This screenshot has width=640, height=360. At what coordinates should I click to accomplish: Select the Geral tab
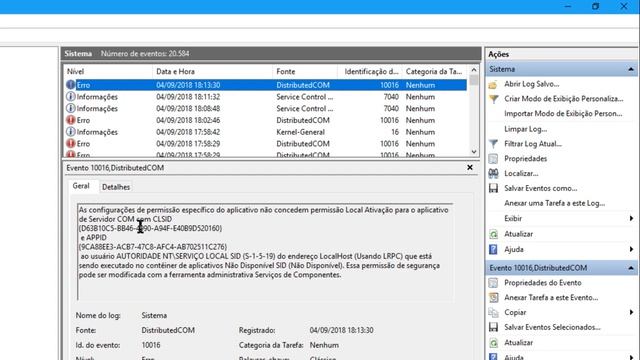[x=81, y=186]
